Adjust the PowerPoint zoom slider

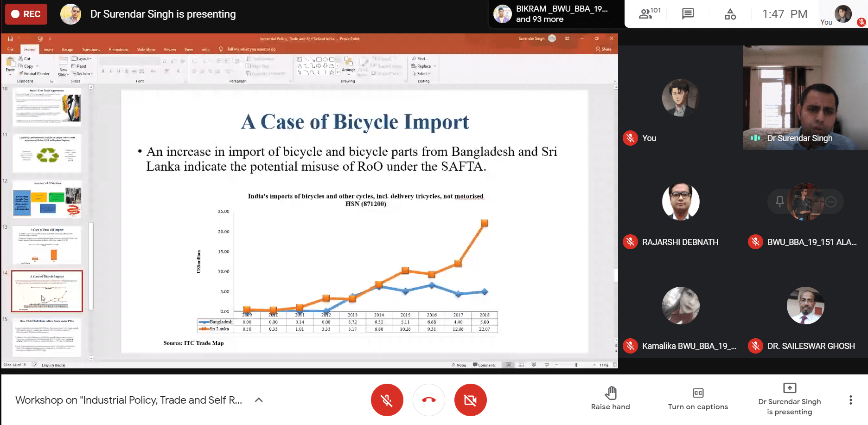pyautogui.click(x=576, y=365)
